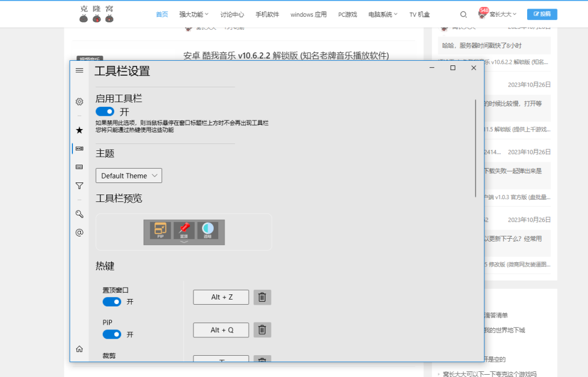Open the key license sidebar icon
This screenshot has width=588, height=377.
(x=79, y=214)
